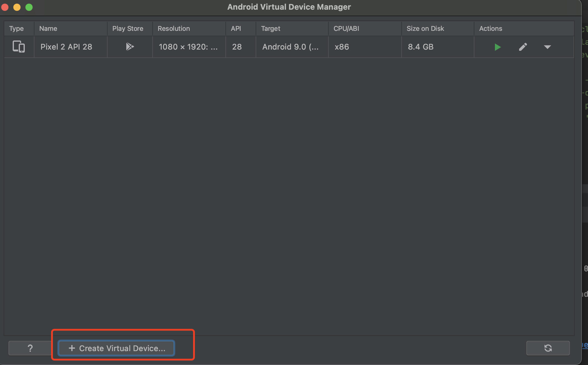
Task: Click the Android 9.0 target cell
Action: click(290, 47)
